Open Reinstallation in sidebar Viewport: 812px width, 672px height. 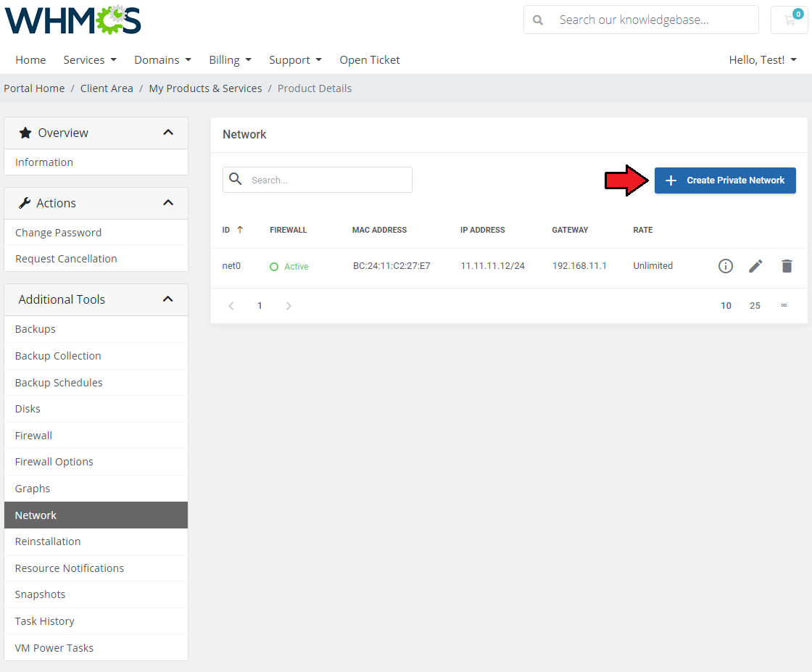click(x=96, y=542)
